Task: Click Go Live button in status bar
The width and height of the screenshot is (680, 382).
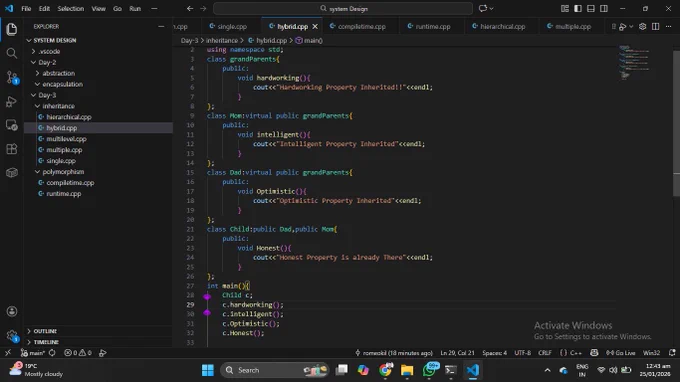Action: click(621, 353)
